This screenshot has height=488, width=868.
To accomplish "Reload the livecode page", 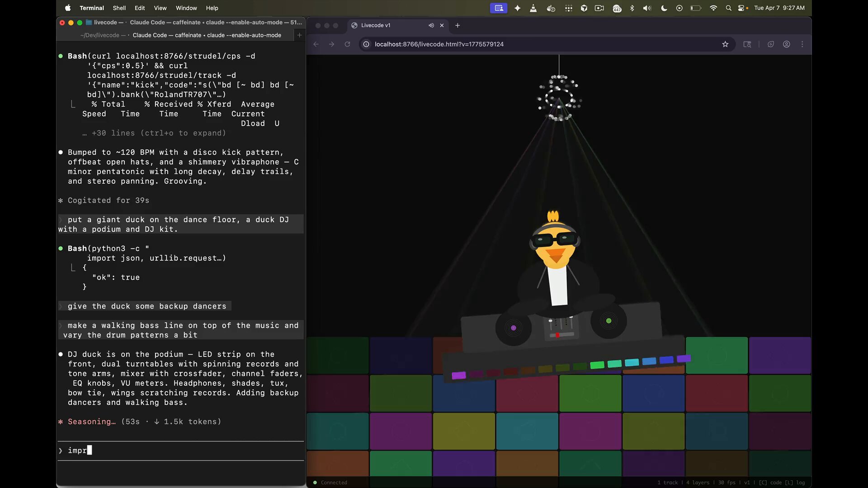I will click(x=347, y=44).
